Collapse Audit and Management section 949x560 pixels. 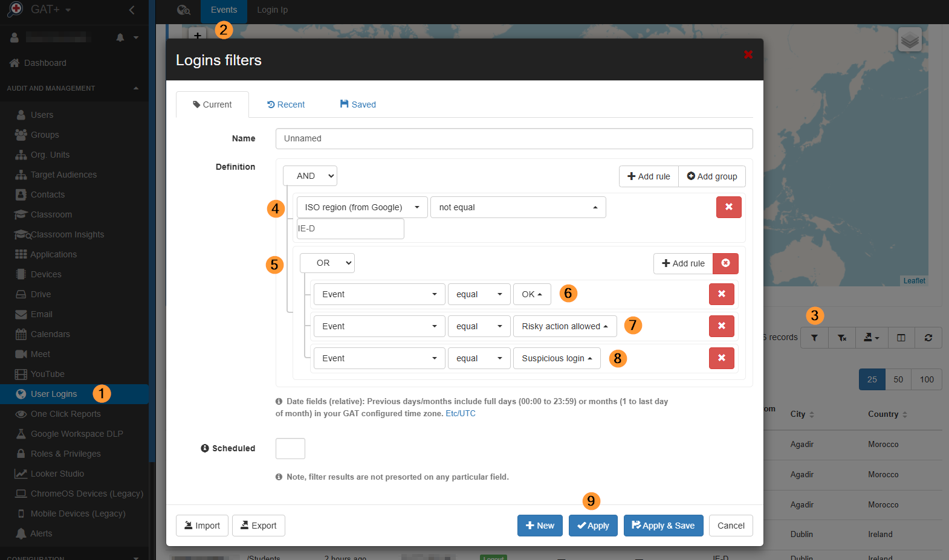(136, 88)
